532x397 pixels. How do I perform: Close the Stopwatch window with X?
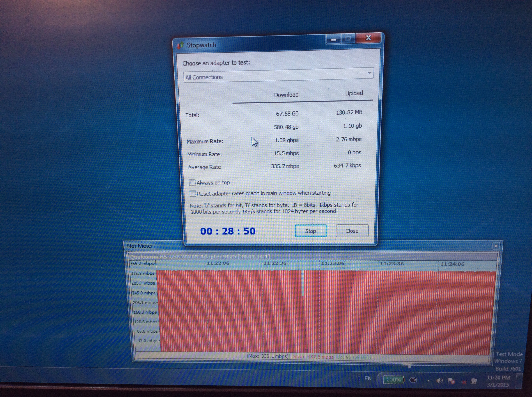(x=368, y=38)
